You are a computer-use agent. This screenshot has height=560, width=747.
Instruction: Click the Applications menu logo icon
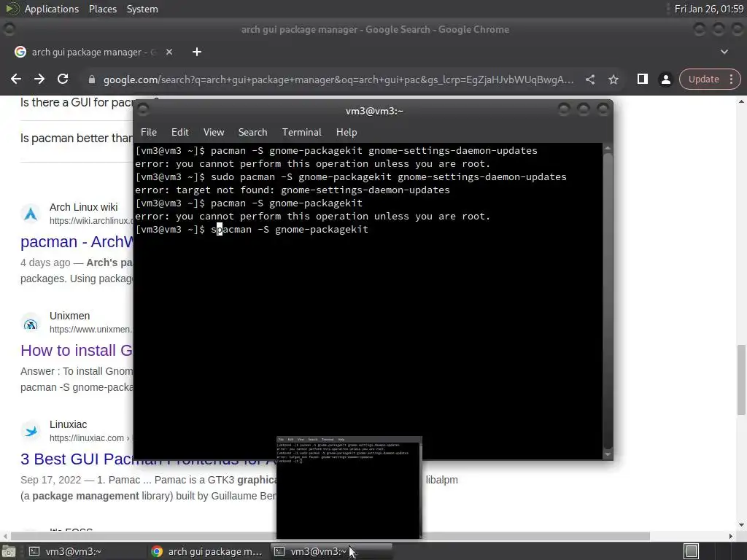(x=12, y=9)
